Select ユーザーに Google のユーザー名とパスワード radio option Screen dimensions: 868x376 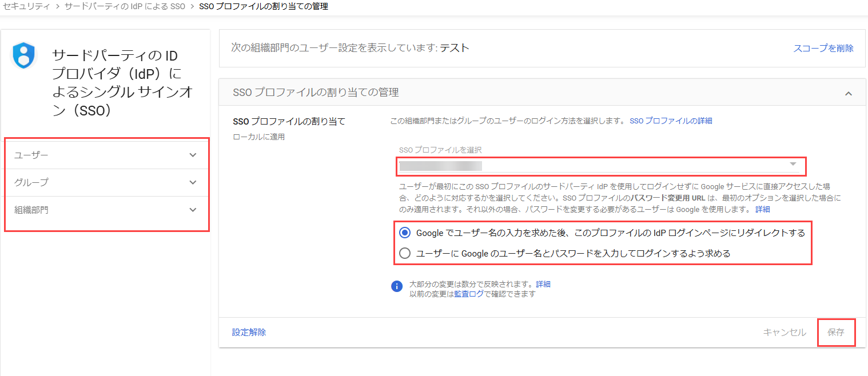point(405,253)
